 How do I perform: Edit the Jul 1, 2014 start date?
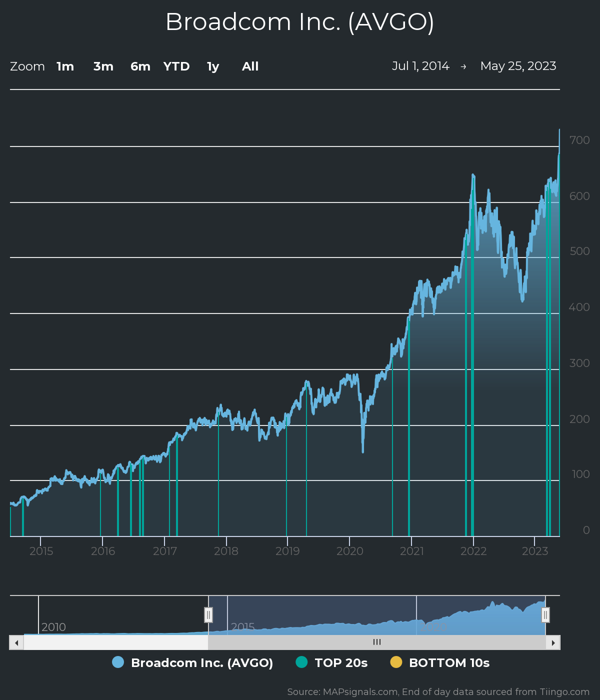click(420, 66)
